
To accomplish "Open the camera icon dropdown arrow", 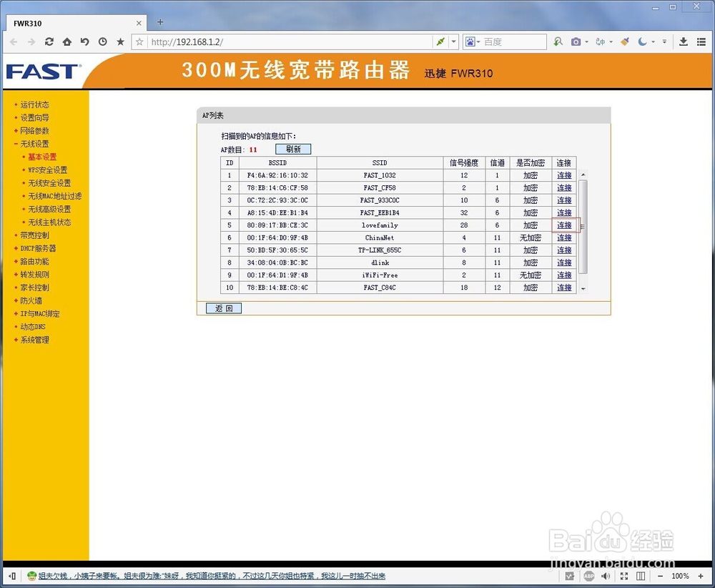I will pyautogui.click(x=586, y=42).
